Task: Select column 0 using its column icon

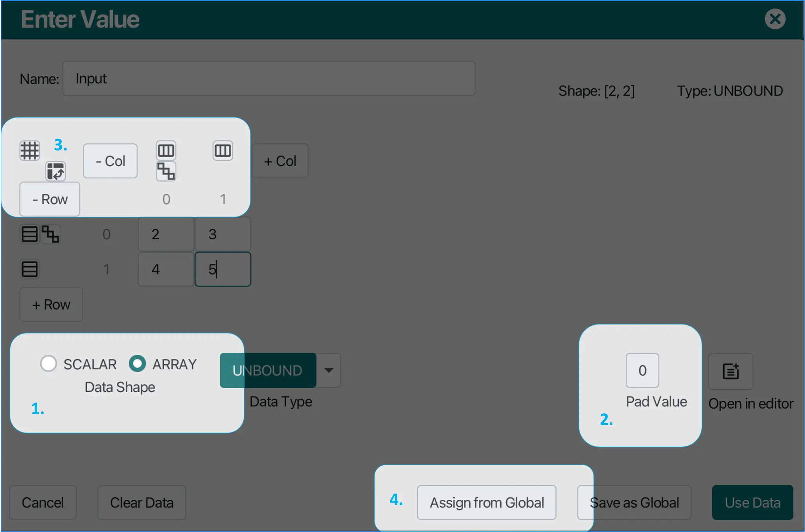Action: click(166, 150)
